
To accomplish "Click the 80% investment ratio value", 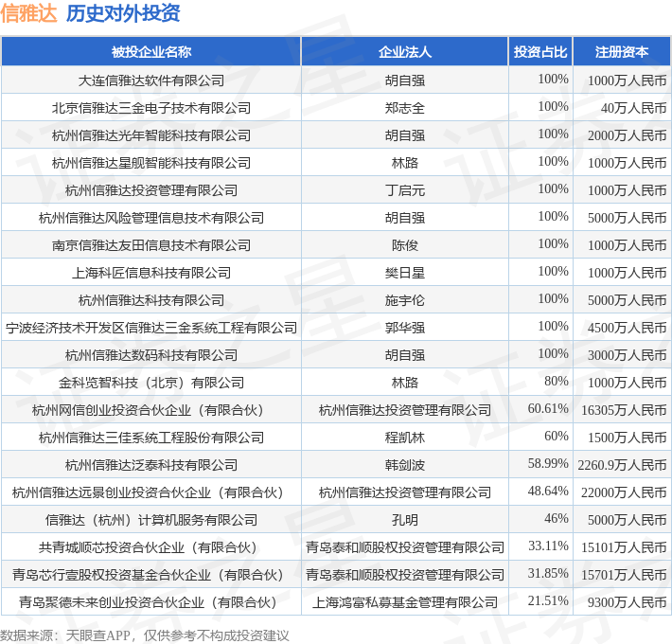I will click(x=557, y=381).
